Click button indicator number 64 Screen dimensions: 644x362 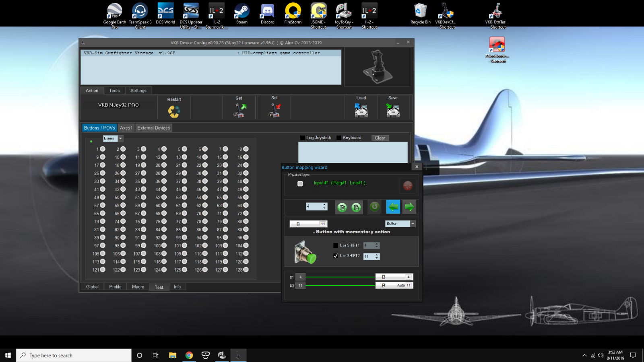click(246, 206)
